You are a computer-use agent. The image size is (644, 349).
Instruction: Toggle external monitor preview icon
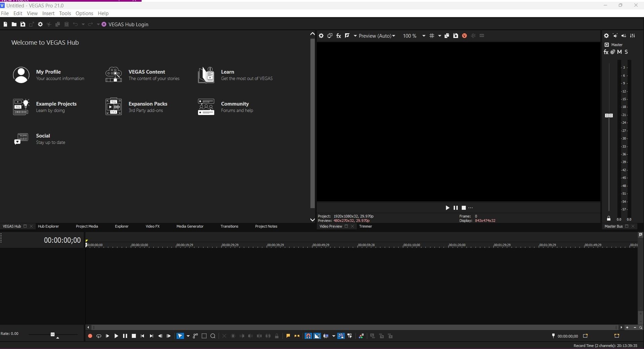(x=330, y=36)
